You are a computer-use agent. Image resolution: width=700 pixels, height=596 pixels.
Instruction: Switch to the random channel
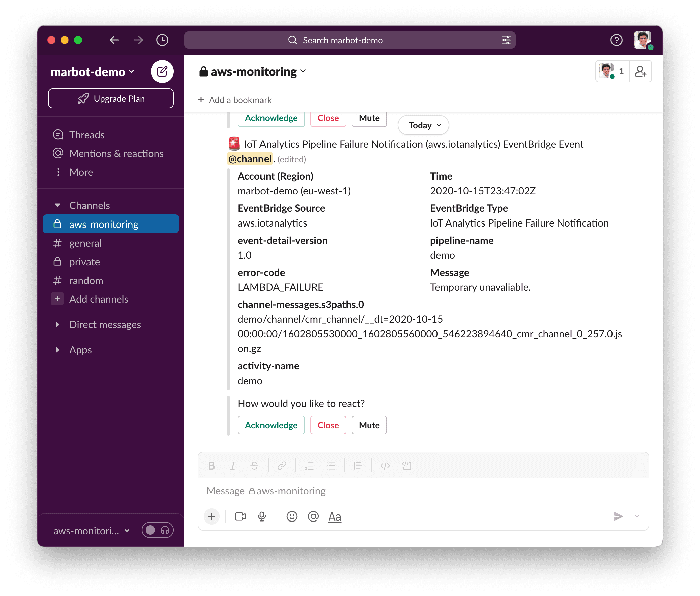111,280
